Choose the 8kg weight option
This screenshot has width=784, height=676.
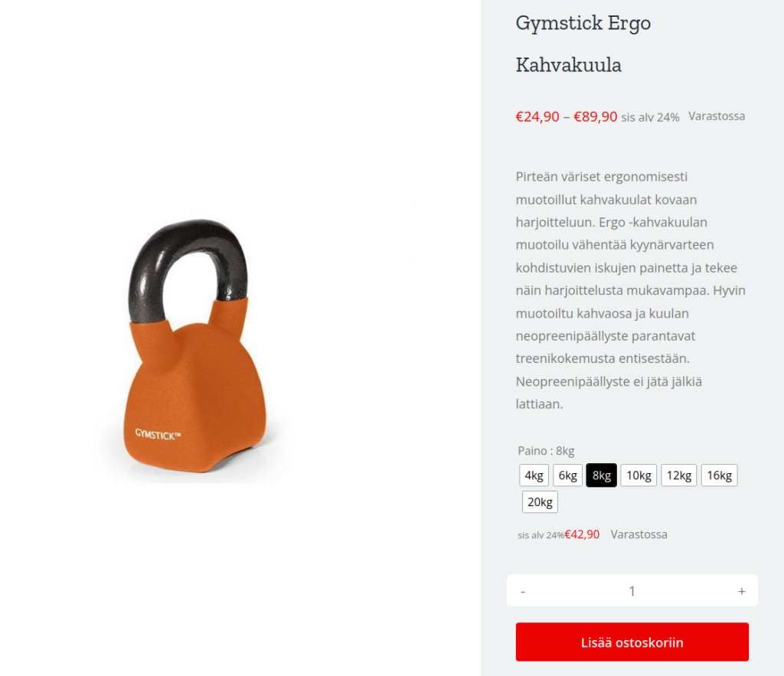tap(602, 475)
